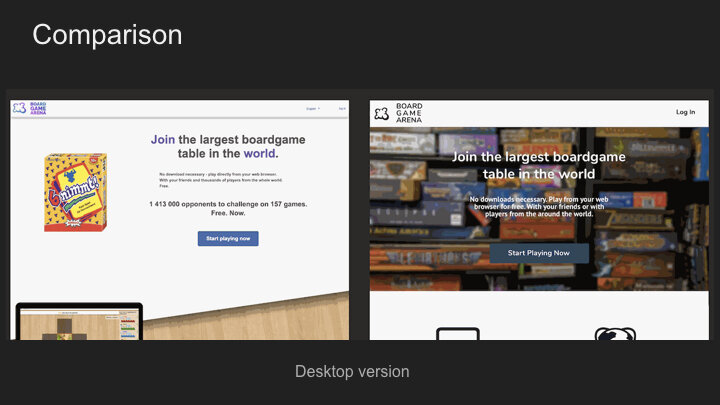Select the 6 nimmt! game box image
The height and width of the screenshot is (405, 720).
coord(75,192)
